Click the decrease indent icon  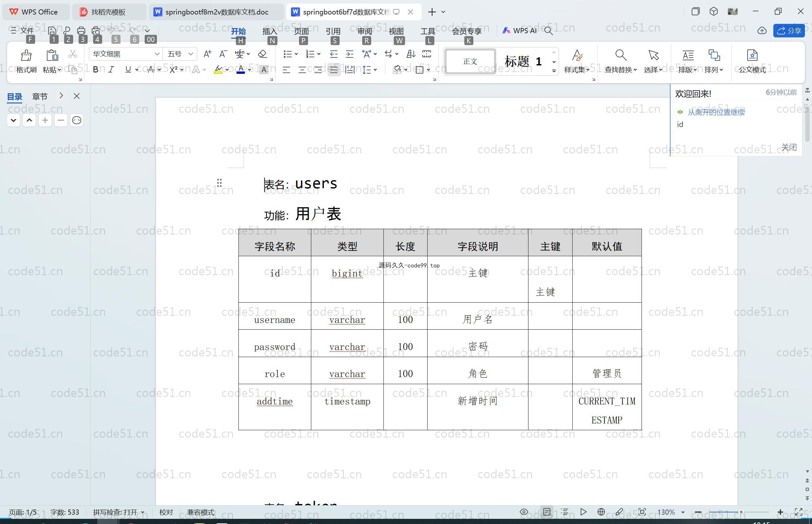click(334, 54)
